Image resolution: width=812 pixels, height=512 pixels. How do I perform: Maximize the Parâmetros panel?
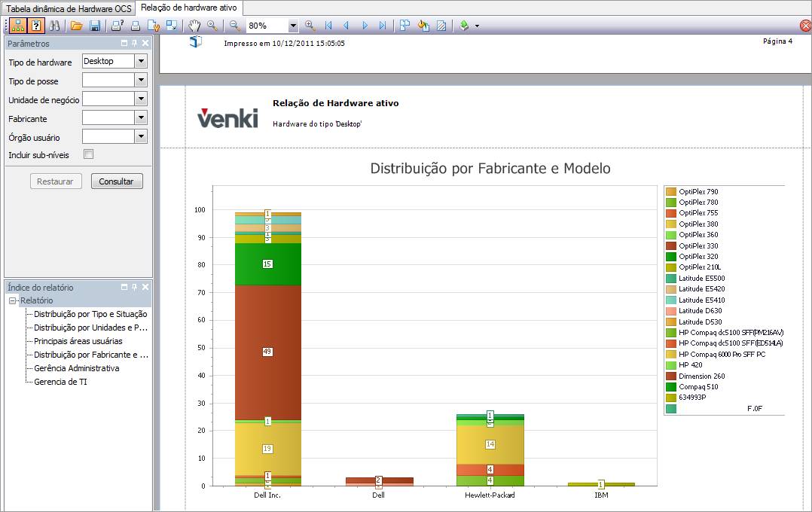pos(124,44)
